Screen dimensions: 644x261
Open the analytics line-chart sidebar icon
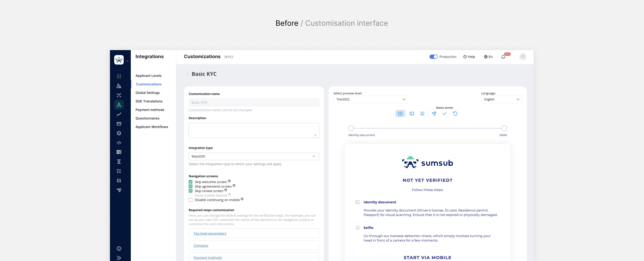[x=119, y=114]
